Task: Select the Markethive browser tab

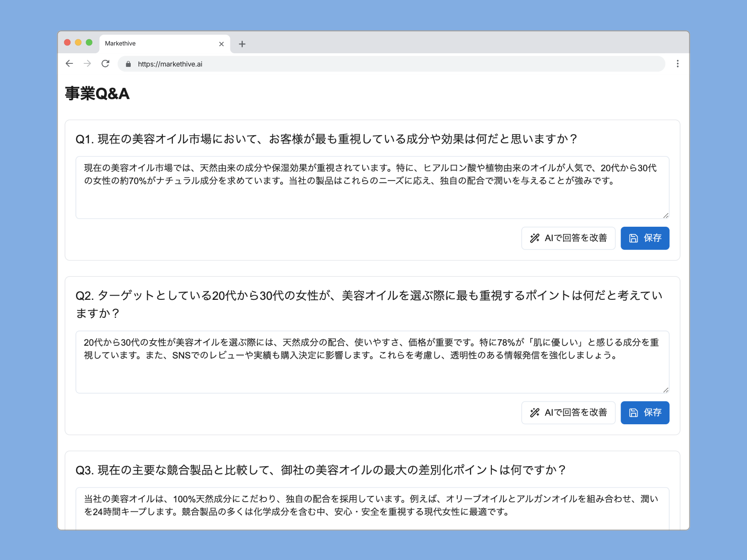Action: (x=156, y=44)
